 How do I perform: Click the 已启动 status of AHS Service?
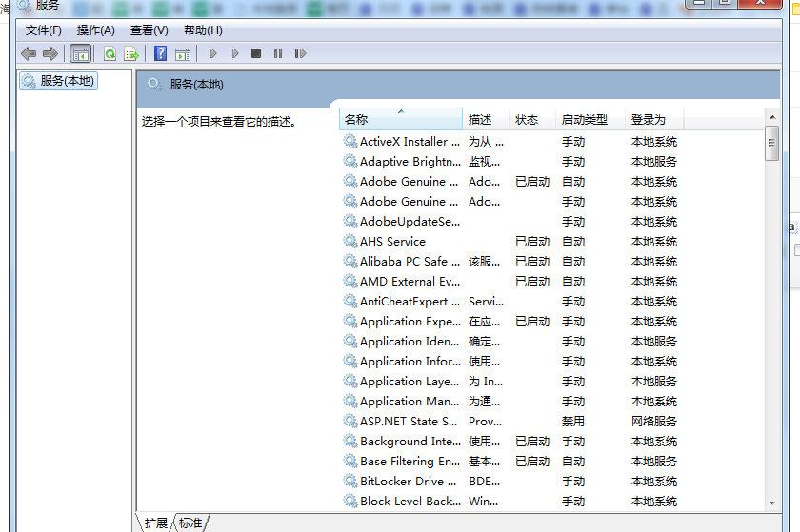[532, 242]
